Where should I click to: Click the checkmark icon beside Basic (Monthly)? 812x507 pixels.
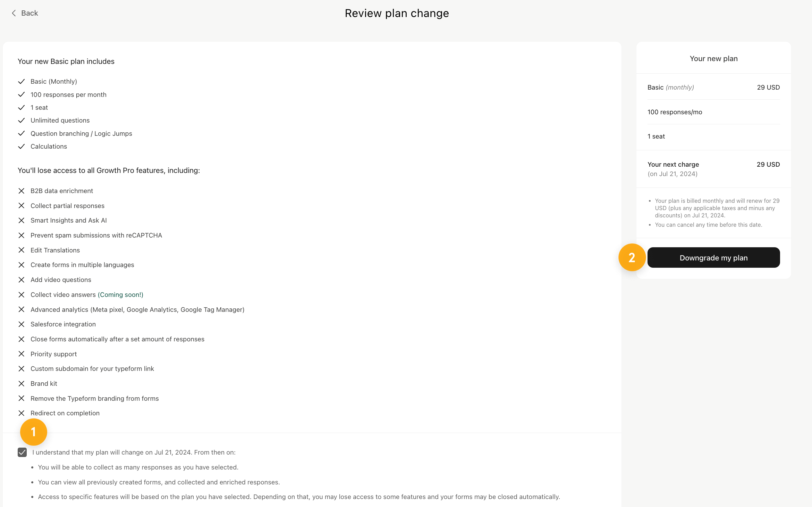coord(22,82)
